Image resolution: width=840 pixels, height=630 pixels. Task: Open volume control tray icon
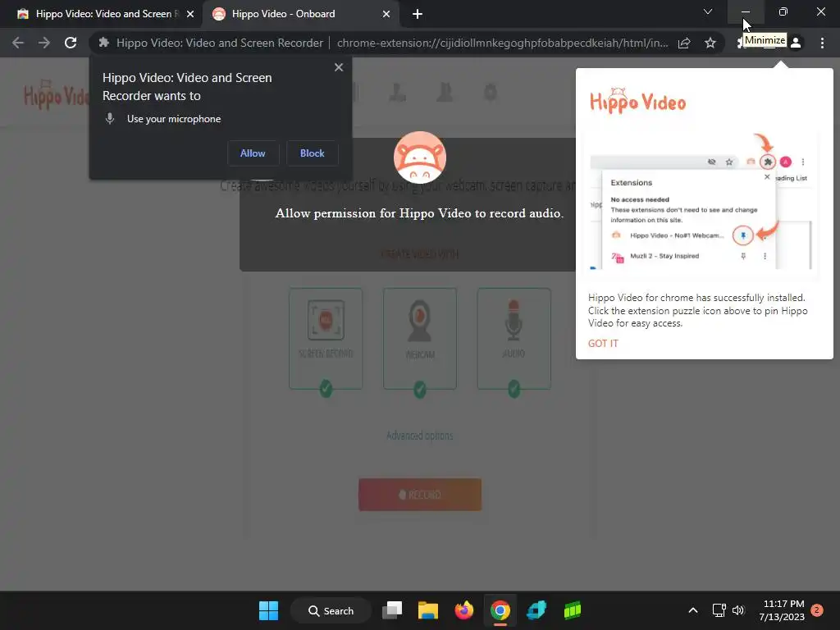(738, 610)
